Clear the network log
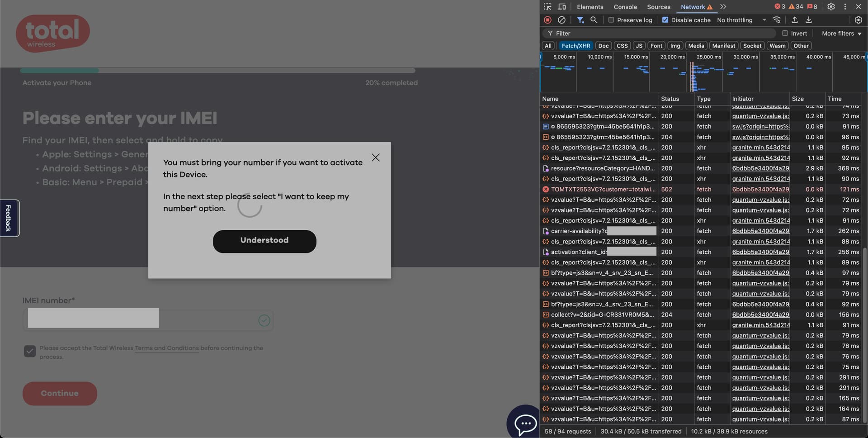Viewport: 868px width, 438px height. click(x=561, y=20)
